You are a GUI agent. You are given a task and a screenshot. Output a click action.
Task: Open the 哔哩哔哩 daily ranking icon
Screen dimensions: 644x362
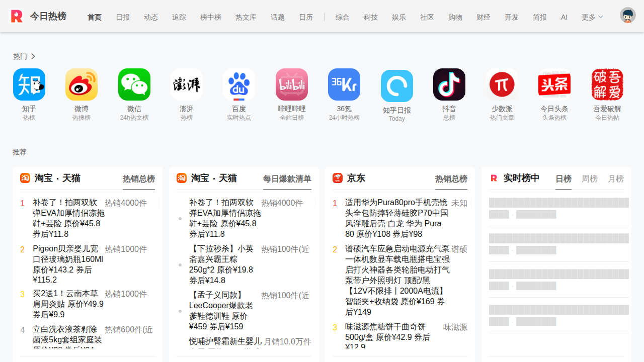[292, 84]
